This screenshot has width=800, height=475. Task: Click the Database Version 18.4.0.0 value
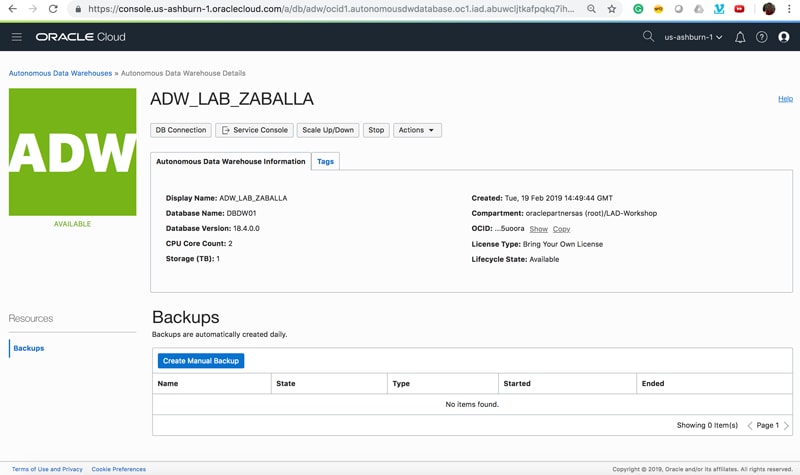pyautogui.click(x=246, y=229)
